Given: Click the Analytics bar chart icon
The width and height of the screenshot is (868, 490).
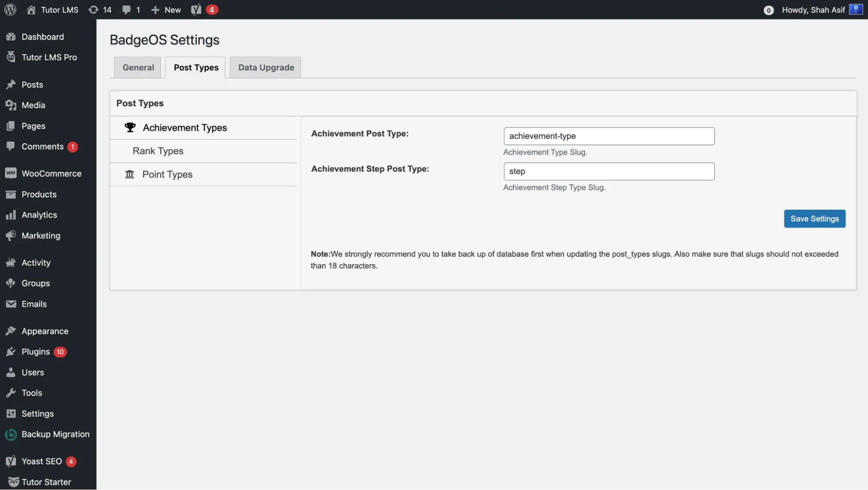Looking at the screenshot, I should 11,215.
